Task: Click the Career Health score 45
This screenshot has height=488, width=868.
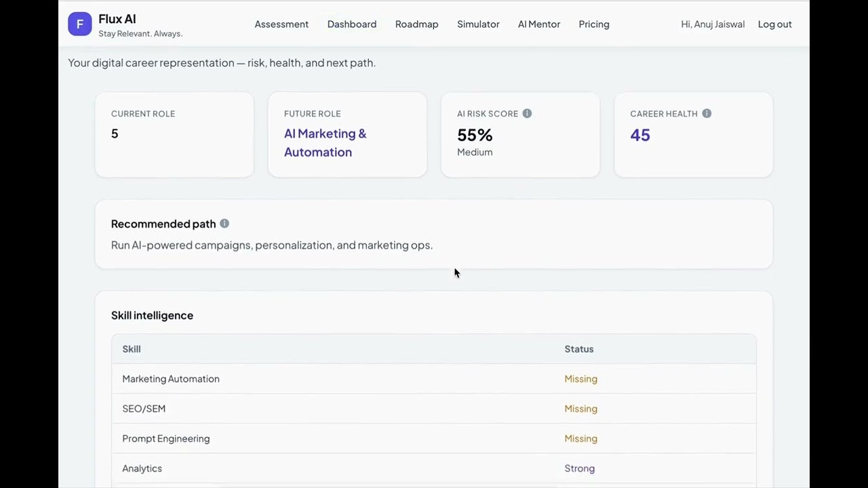Action: click(640, 135)
